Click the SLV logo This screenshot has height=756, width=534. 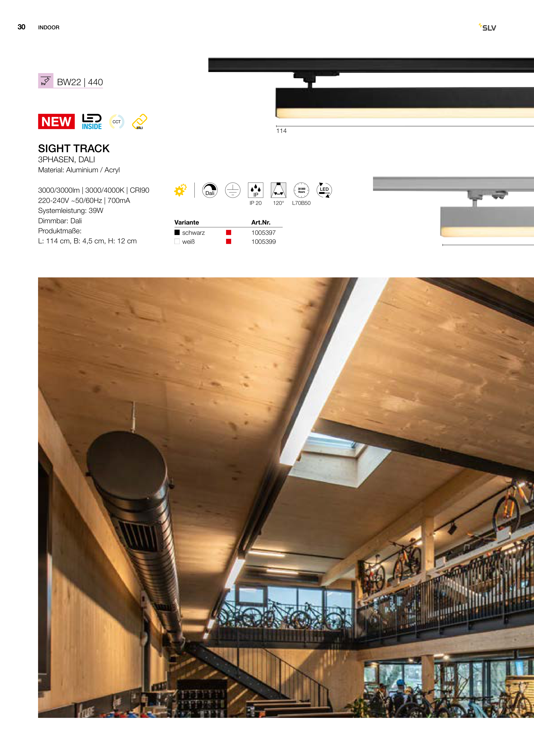pyautogui.click(x=487, y=27)
